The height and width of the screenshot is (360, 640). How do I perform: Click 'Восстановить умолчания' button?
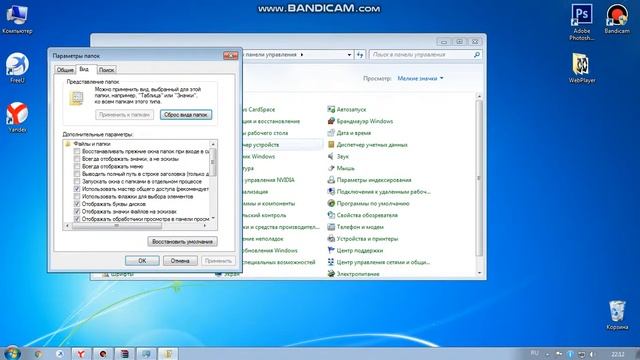pyautogui.click(x=182, y=242)
